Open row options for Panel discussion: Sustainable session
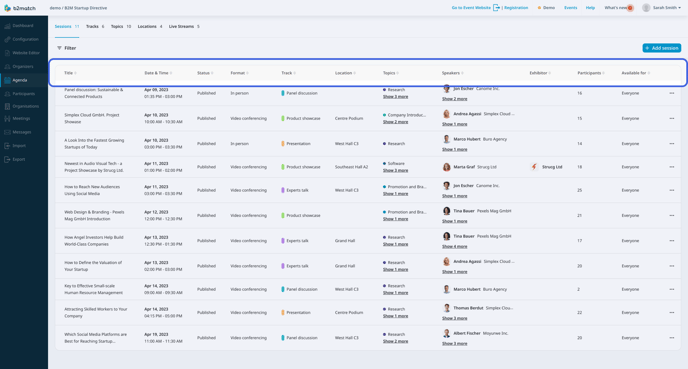This screenshot has height=369, width=688. click(x=671, y=93)
